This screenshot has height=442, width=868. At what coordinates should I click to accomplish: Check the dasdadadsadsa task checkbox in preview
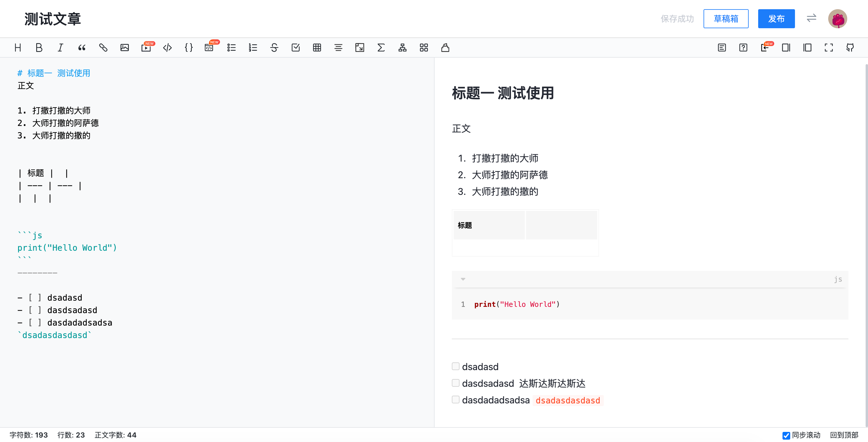pos(456,400)
